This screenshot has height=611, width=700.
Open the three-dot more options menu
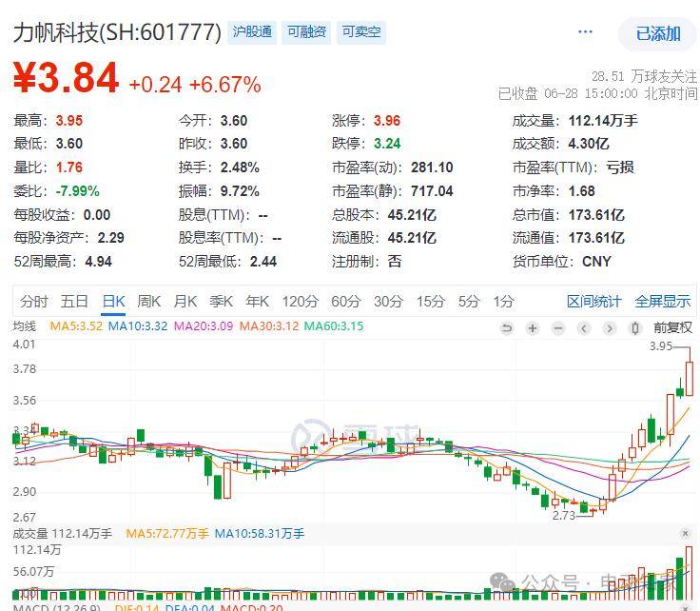tap(585, 32)
